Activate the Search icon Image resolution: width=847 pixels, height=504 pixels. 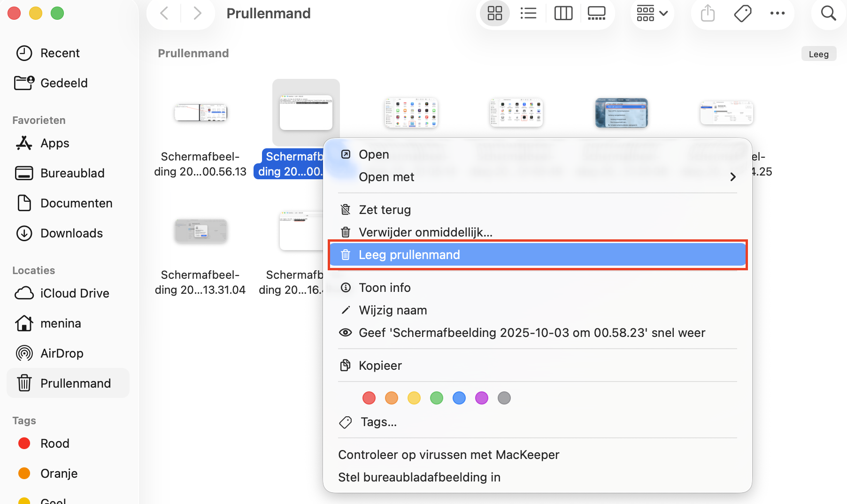[828, 13]
